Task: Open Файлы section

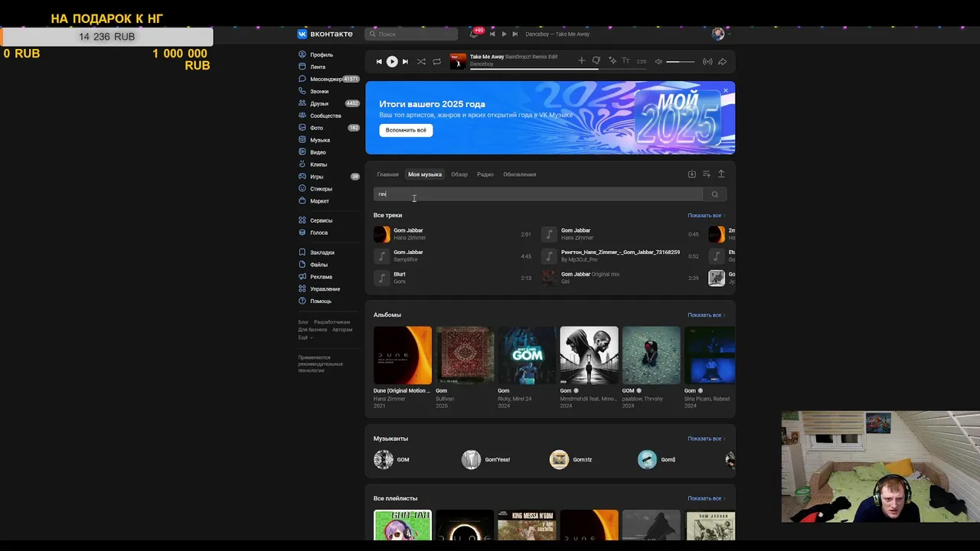Action: click(x=318, y=265)
